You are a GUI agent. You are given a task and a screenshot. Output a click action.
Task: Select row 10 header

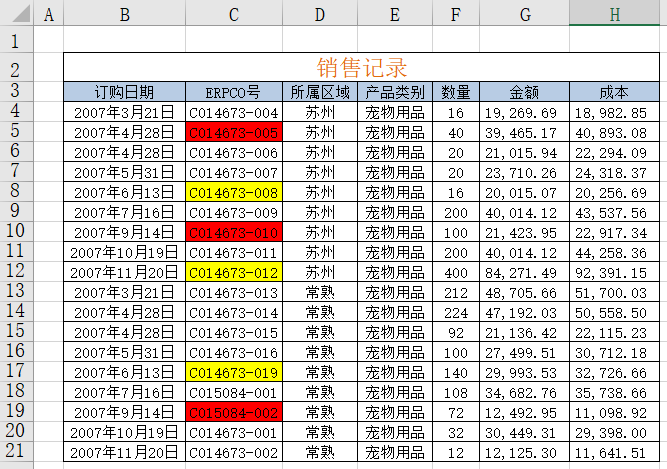pyautogui.click(x=16, y=231)
